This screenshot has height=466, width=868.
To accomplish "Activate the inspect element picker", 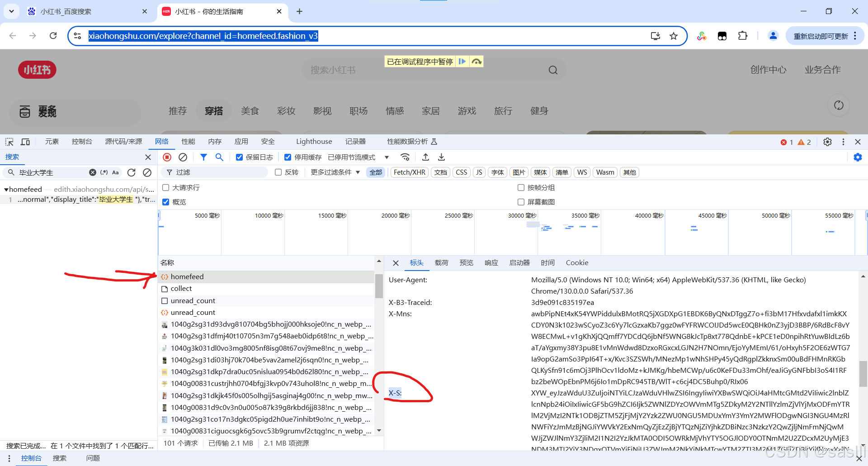I will pos(9,142).
